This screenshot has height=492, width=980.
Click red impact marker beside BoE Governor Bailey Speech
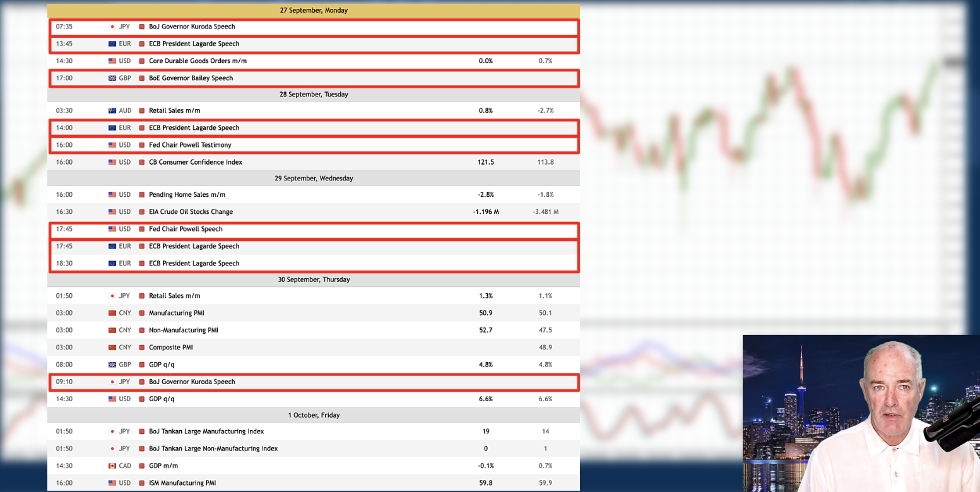[x=142, y=78]
